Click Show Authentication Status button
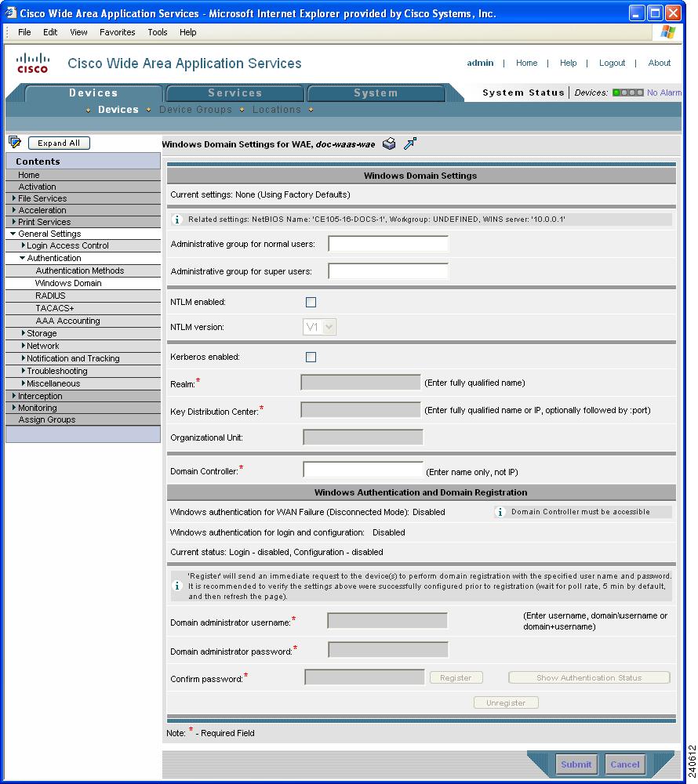Image resolution: width=698 pixels, height=784 pixels. 589,677
